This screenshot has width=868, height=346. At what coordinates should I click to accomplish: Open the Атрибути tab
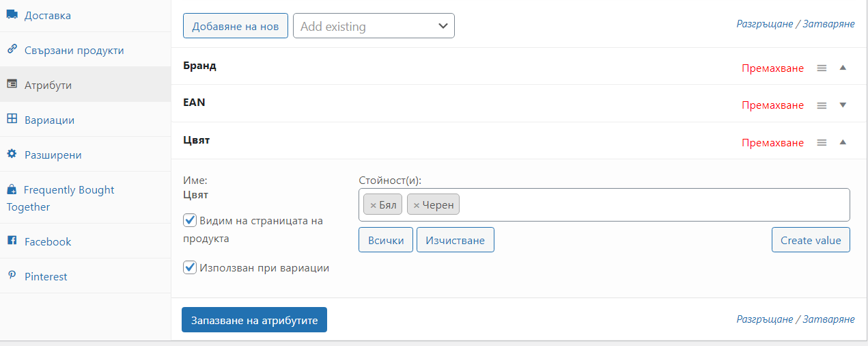coord(85,85)
